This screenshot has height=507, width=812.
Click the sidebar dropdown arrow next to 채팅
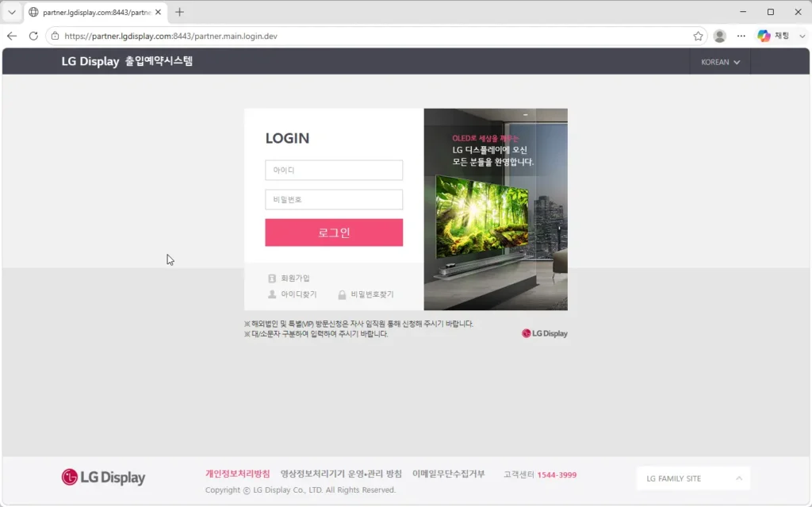point(802,36)
